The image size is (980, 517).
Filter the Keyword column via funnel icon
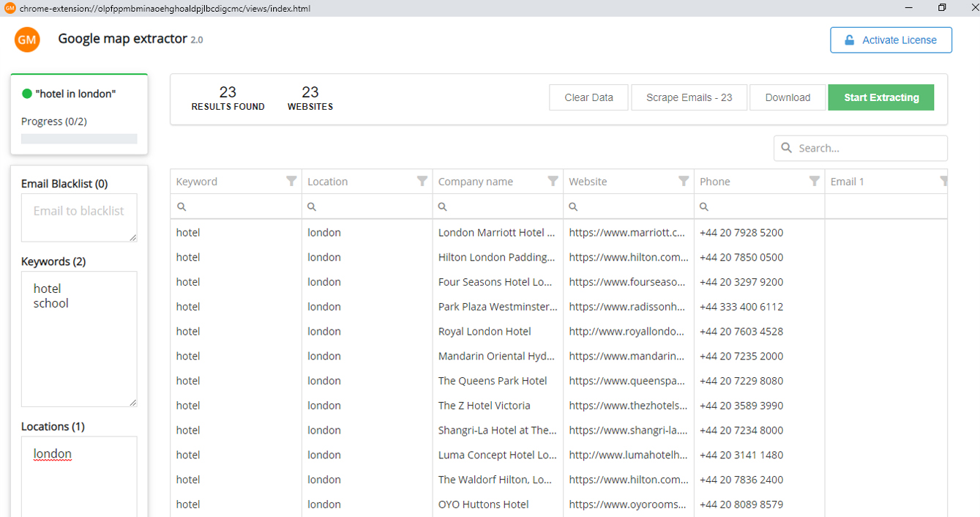pyautogui.click(x=291, y=182)
